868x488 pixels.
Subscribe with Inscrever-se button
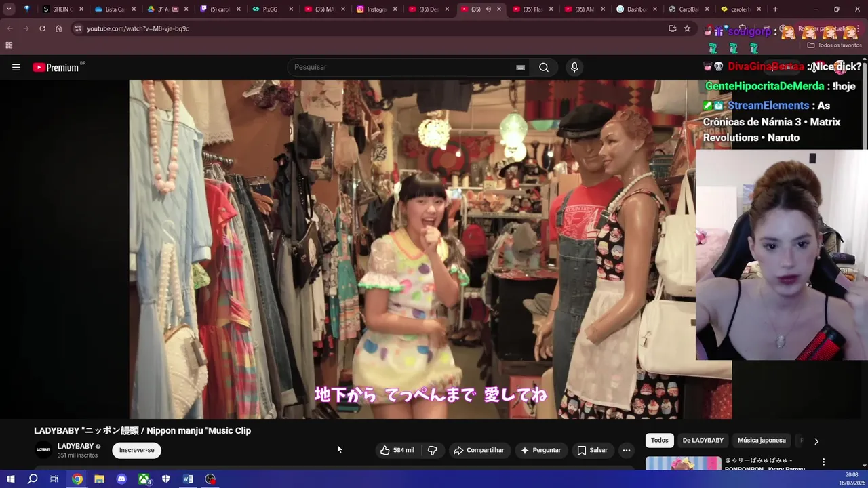pyautogui.click(x=136, y=450)
